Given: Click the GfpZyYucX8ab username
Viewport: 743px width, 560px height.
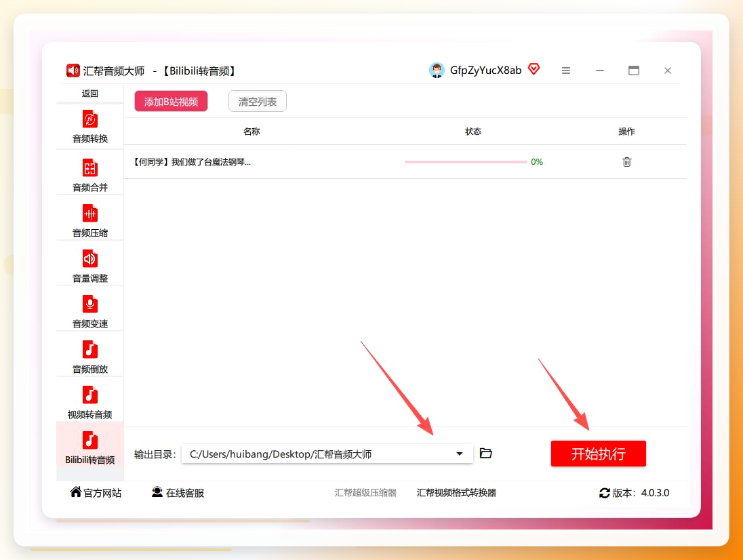Looking at the screenshot, I should tap(485, 70).
